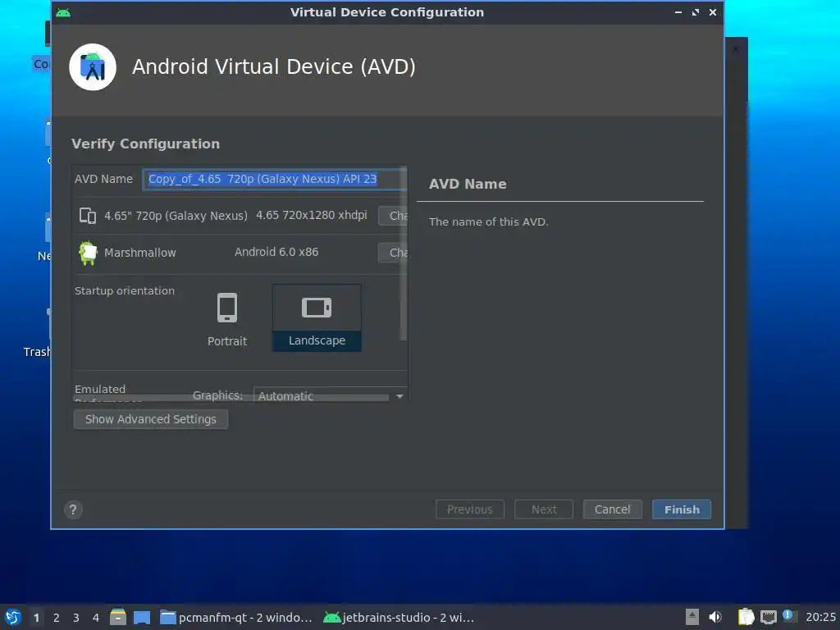Viewport: 840px width, 630px height.
Task: Click the Previous button
Action: coord(470,509)
